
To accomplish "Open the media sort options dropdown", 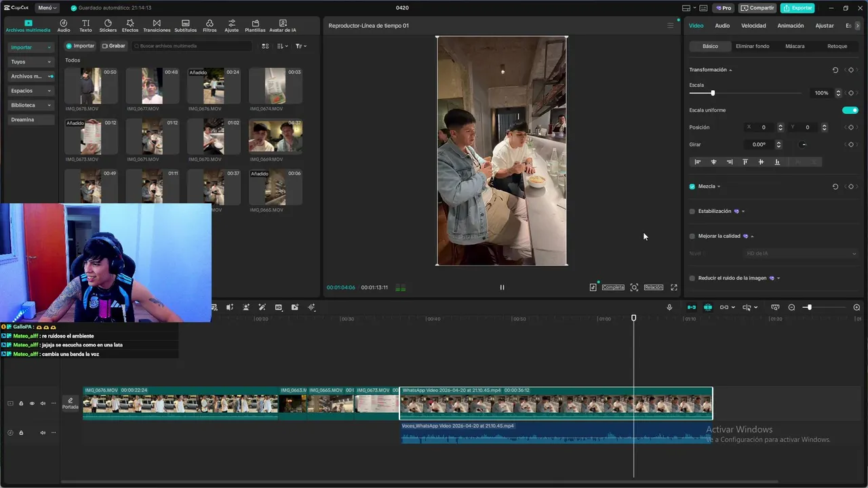I will point(283,46).
